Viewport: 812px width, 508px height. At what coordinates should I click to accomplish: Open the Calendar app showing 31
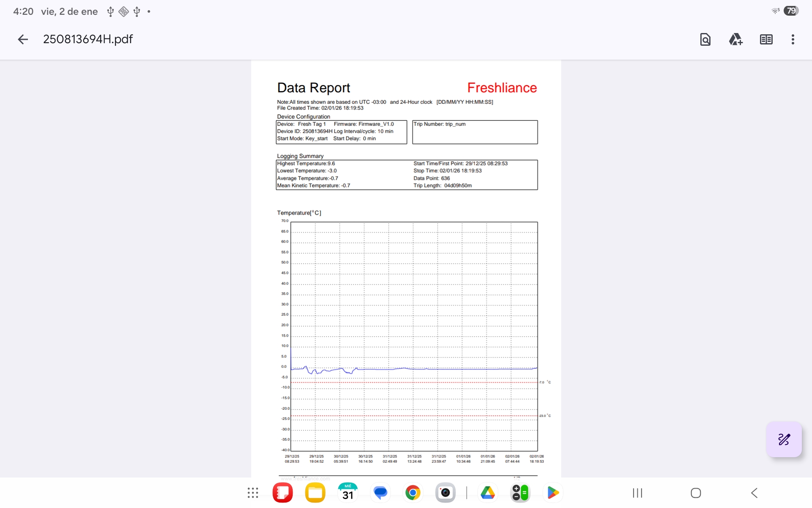[348, 493]
